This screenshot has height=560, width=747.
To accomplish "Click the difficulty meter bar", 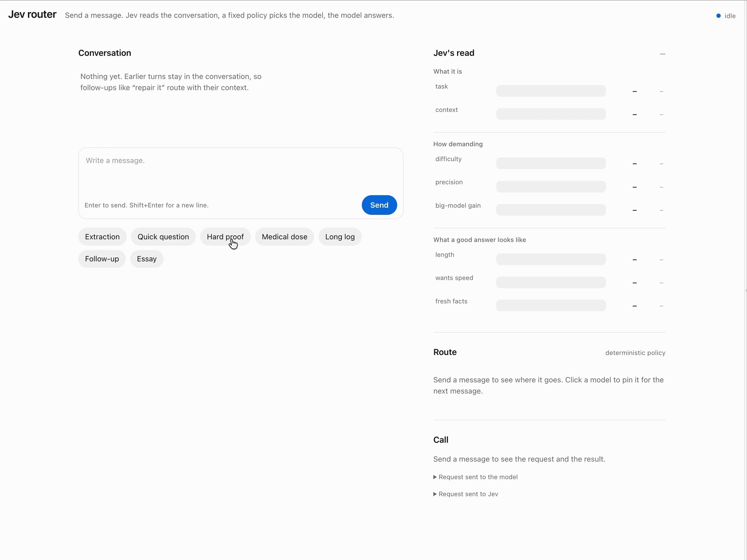I will point(550,163).
